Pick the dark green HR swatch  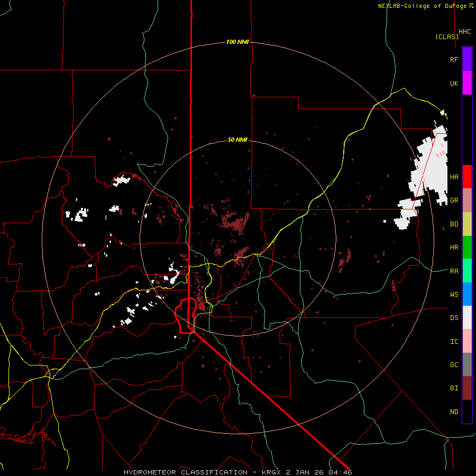pyautogui.click(x=467, y=248)
